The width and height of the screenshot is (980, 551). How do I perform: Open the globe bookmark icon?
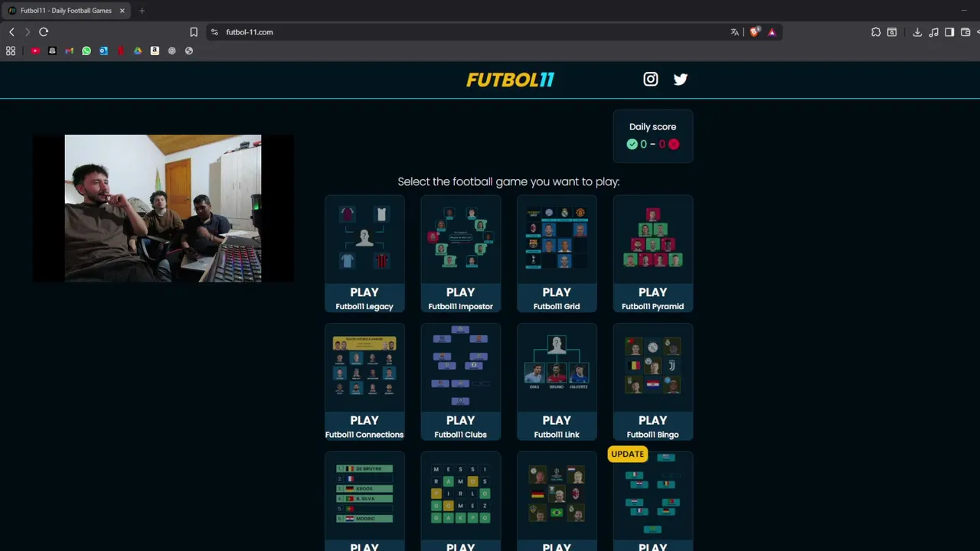[x=189, y=51]
